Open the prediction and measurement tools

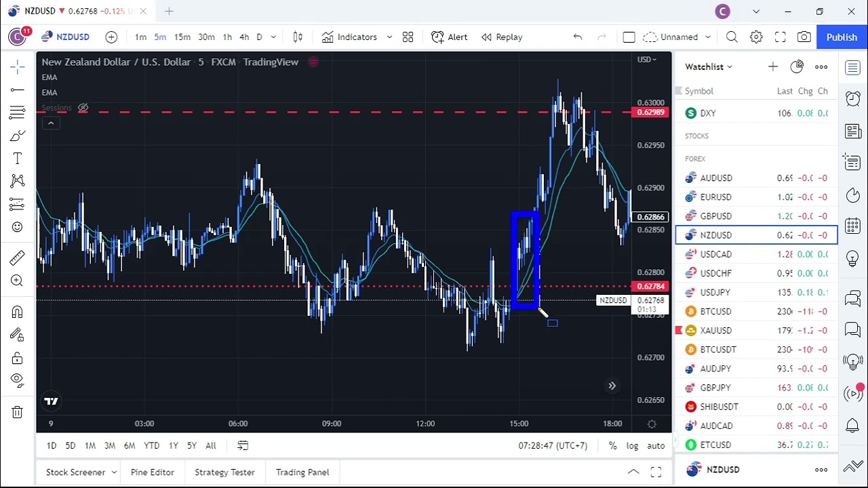[x=18, y=204]
